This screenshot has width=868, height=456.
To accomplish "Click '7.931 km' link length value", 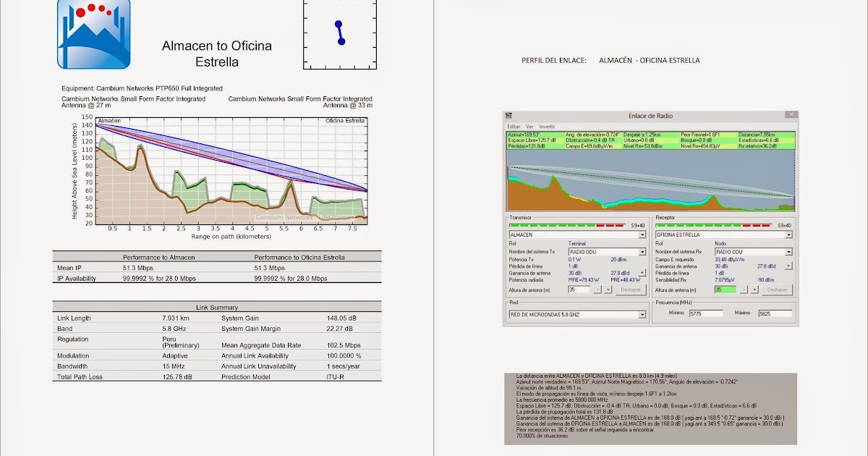I will click(x=176, y=318).
